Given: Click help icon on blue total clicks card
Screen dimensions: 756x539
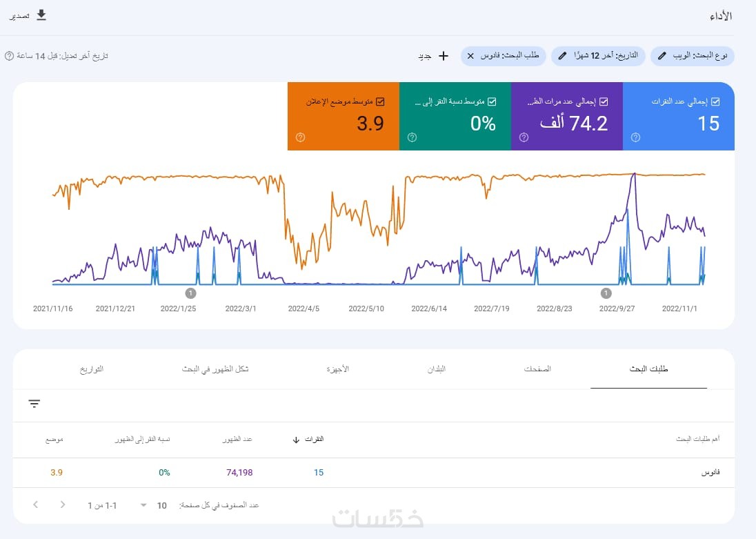Looking at the screenshot, I should (635, 137).
